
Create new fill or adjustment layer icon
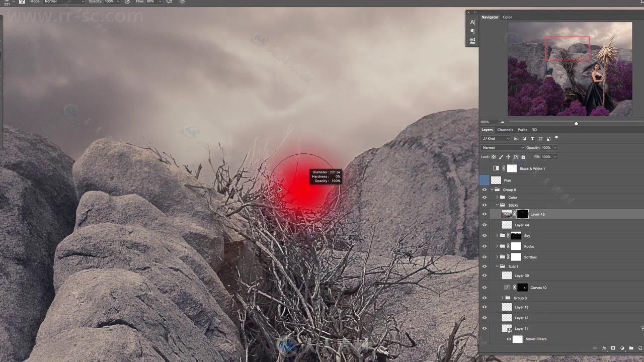622,348
